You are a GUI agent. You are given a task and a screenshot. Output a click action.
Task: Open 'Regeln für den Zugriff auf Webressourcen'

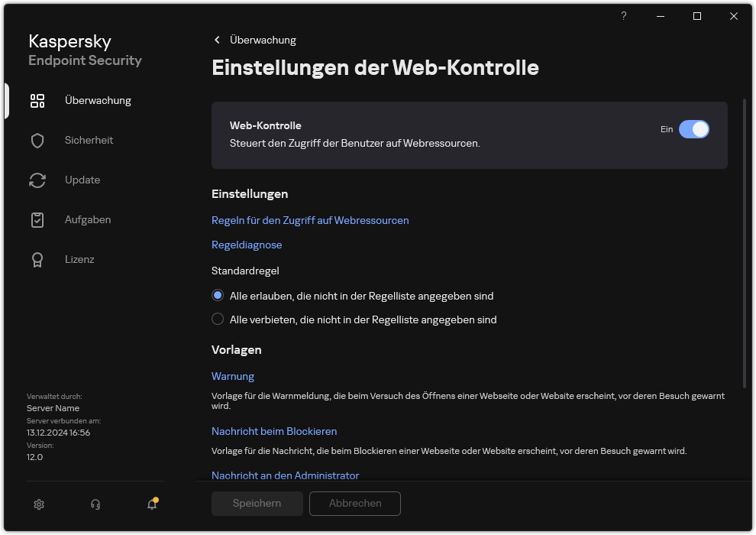pos(310,220)
